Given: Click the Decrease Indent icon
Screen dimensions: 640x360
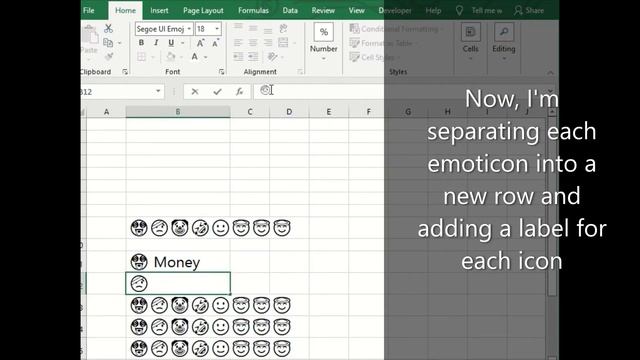Looking at the screenshot, I should (238, 57).
